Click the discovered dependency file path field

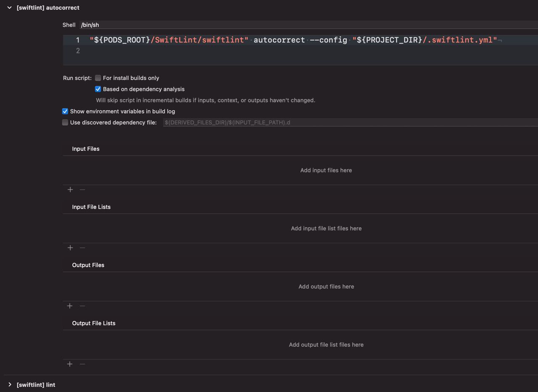[x=351, y=122]
